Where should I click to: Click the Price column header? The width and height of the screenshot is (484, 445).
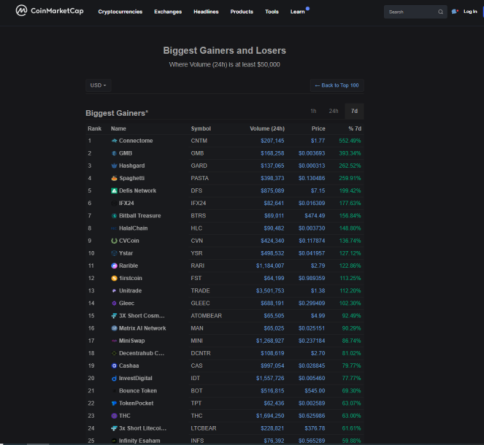(x=318, y=129)
